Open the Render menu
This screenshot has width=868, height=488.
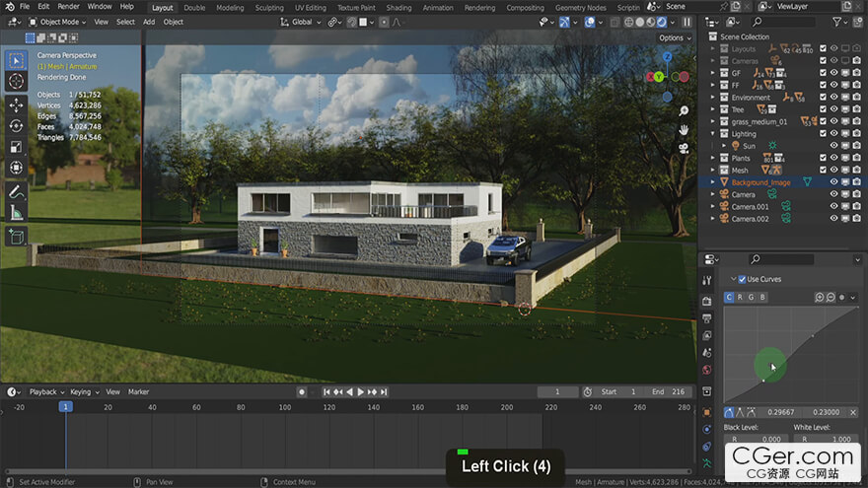[x=68, y=7]
